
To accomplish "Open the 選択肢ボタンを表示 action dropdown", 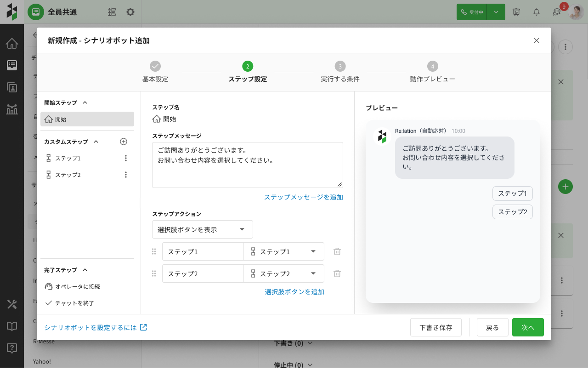I will click(x=202, y=229).
